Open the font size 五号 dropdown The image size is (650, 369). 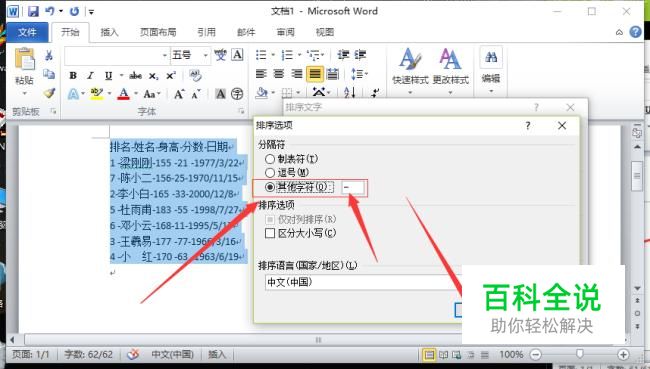click(x=205, y=55)
